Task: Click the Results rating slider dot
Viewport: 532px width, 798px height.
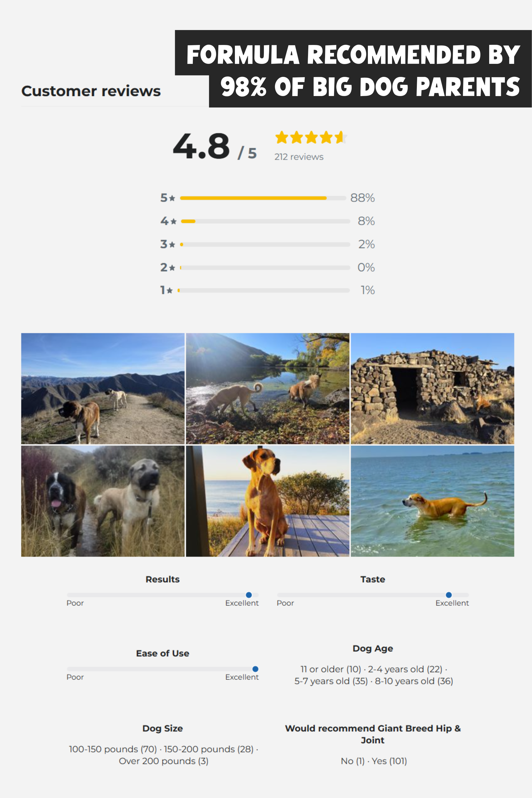Action: (249, 595)
